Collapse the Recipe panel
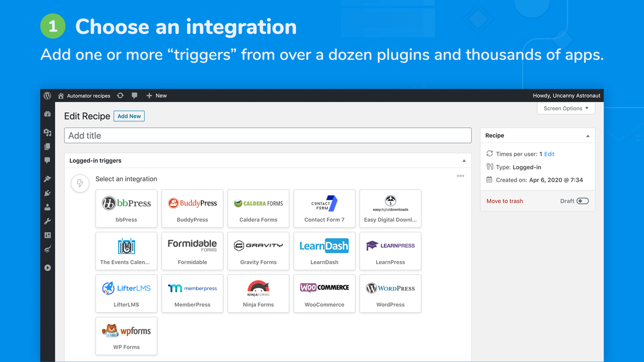 tap(588, 136)
